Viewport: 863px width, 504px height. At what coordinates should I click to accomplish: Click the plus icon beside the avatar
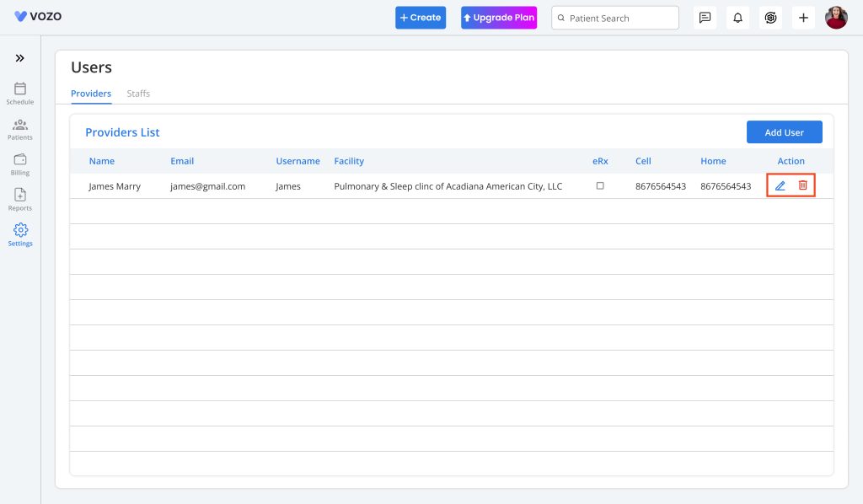point(803,18)
